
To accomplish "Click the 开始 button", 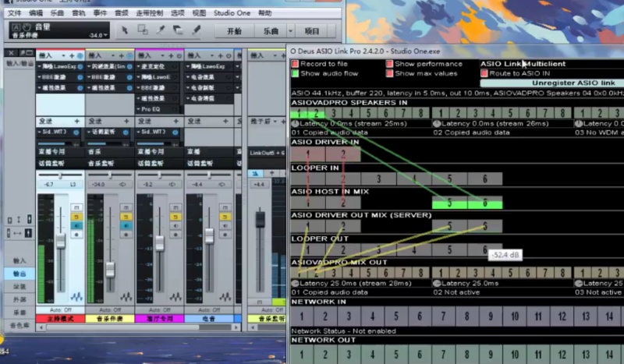I will 233,31.
